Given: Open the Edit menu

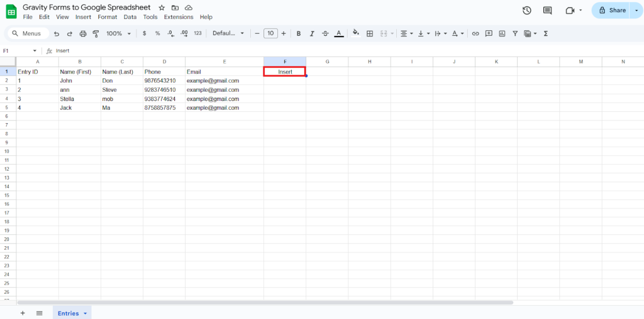Looking at the screenshot, I should coord(44,17).
